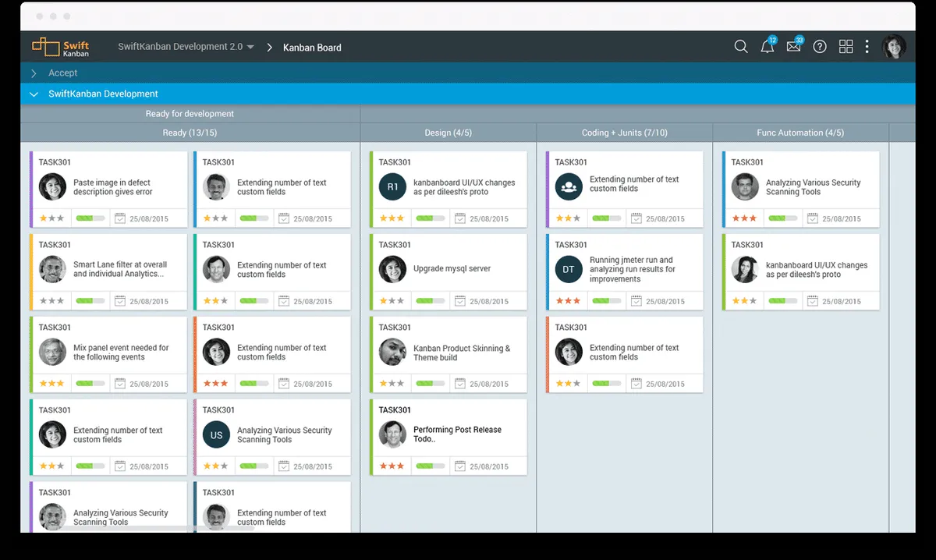Screen dimensions: 936x560
Task: Select the Func Automation (4/5) column header
Action: click(800, 133)
